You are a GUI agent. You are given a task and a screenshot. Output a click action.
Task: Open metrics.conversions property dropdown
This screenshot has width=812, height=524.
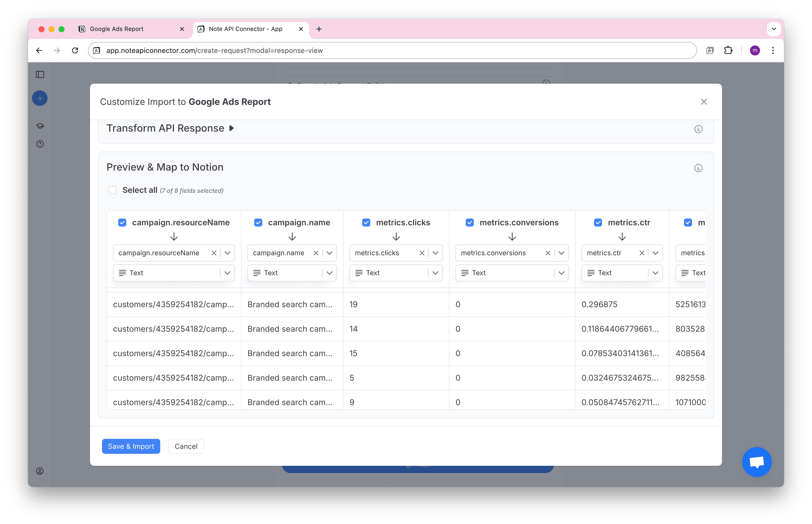pyautogui.click(x=561, y=253)
